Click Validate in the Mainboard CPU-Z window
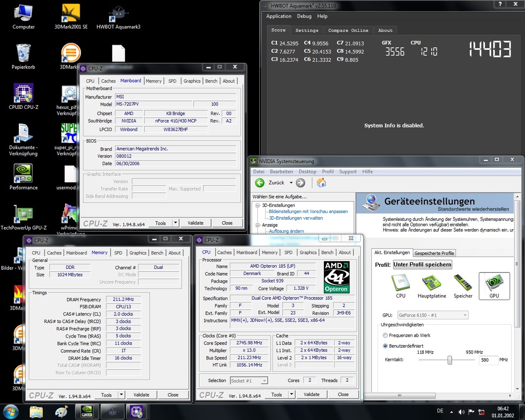525x420 pixels. tap(196, 223)
